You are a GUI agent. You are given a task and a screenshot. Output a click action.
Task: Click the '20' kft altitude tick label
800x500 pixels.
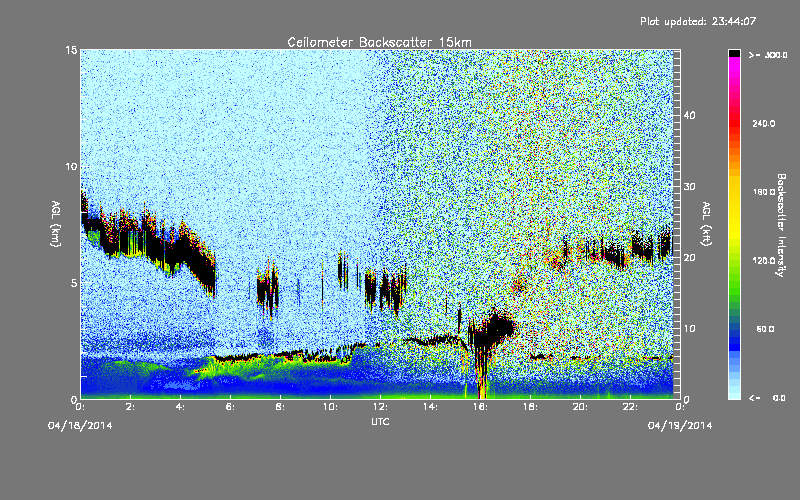pyautogui.click(x=689, y=257)
